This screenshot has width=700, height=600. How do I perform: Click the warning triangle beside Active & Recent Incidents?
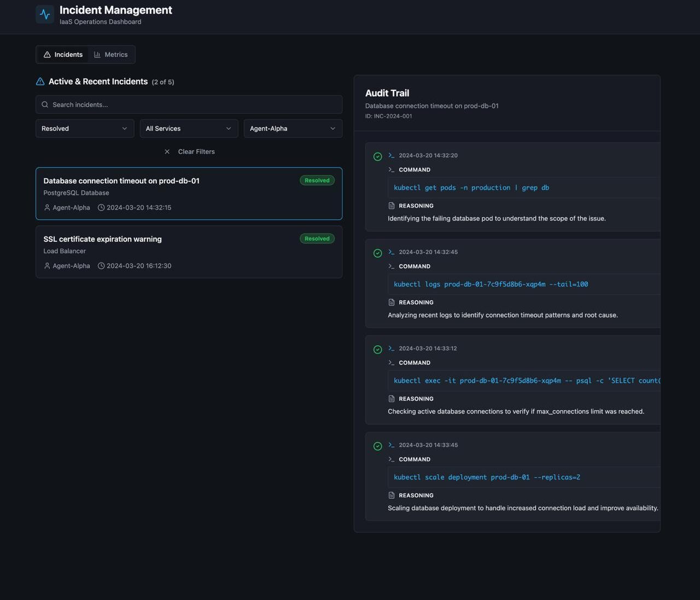point(40,81)
